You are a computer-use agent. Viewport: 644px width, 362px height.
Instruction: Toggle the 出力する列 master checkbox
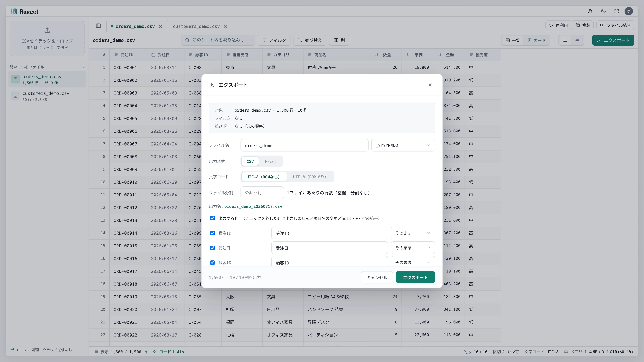tap(212, 218)
